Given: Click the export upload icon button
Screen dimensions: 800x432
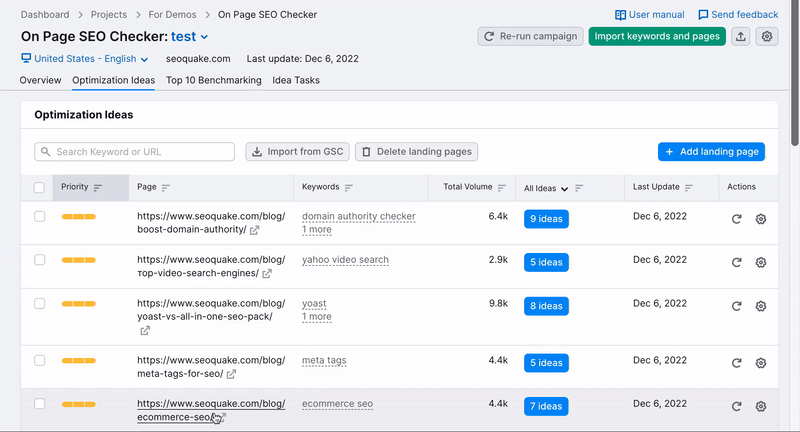Looking at the screenshot, I should click(740, 36).
